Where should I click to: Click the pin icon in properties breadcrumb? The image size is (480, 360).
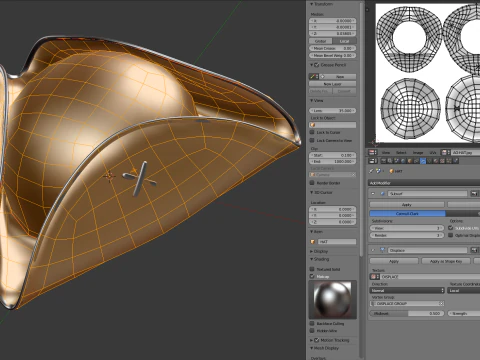tap(371, 171)
